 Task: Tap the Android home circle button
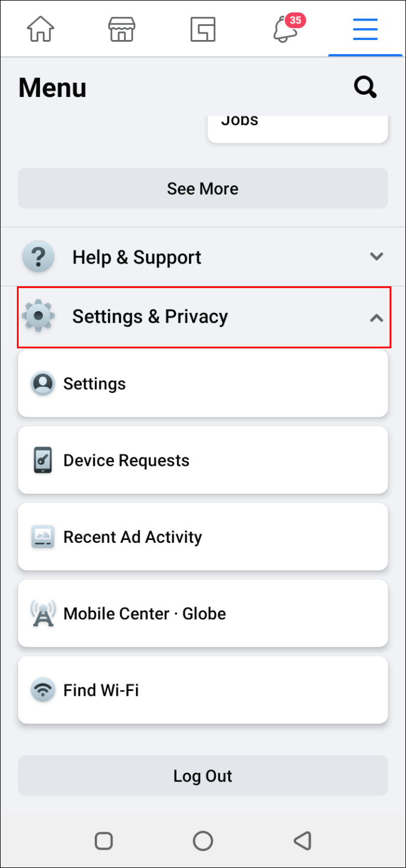point(203,841)
